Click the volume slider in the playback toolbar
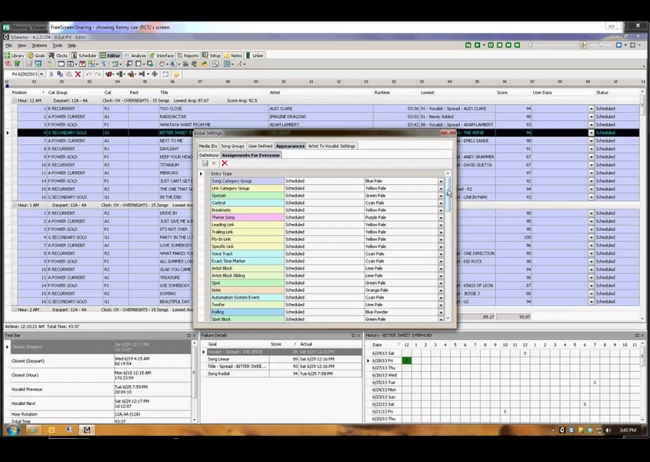 click(x=601, y=45)
